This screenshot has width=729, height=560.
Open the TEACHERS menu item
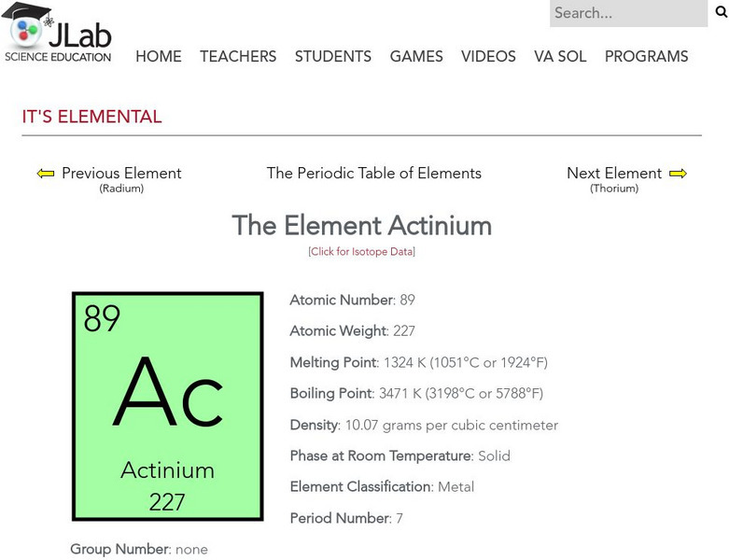click(x=238, y=57)
